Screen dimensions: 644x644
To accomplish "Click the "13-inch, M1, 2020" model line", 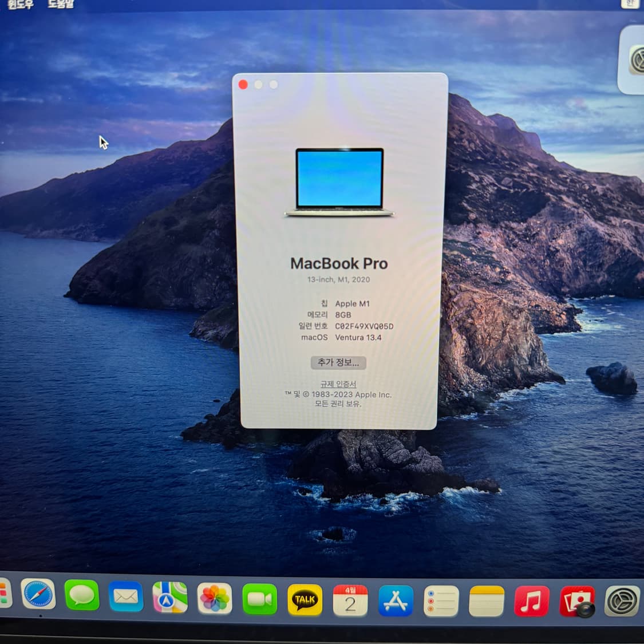I will coord(339,280).
